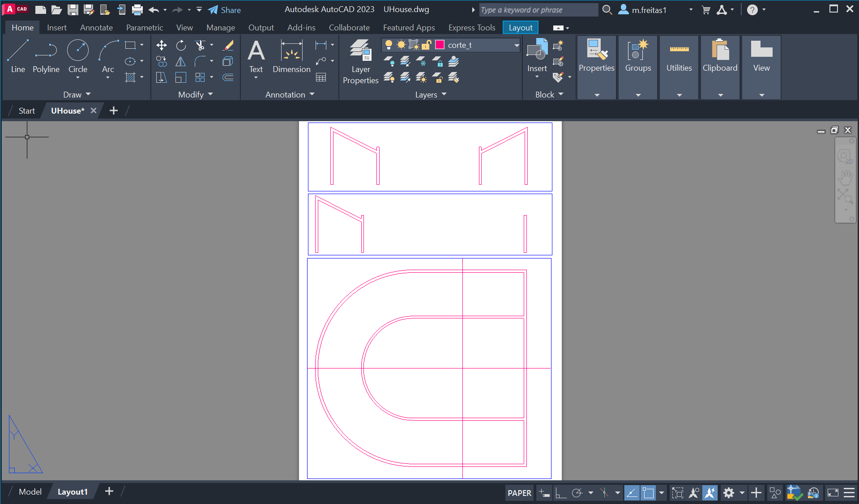Select the Line drawing tool
The height and width of the screenshot is (504, 859).
tap(18, 56)
